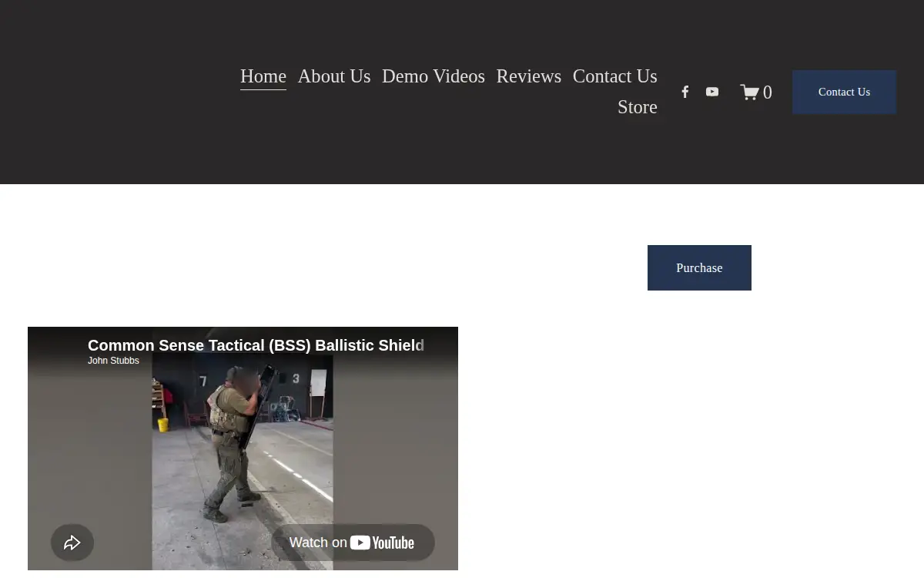The image size is (924, 578).
Task: Open the Store menu item
Action: coord(638,107)
